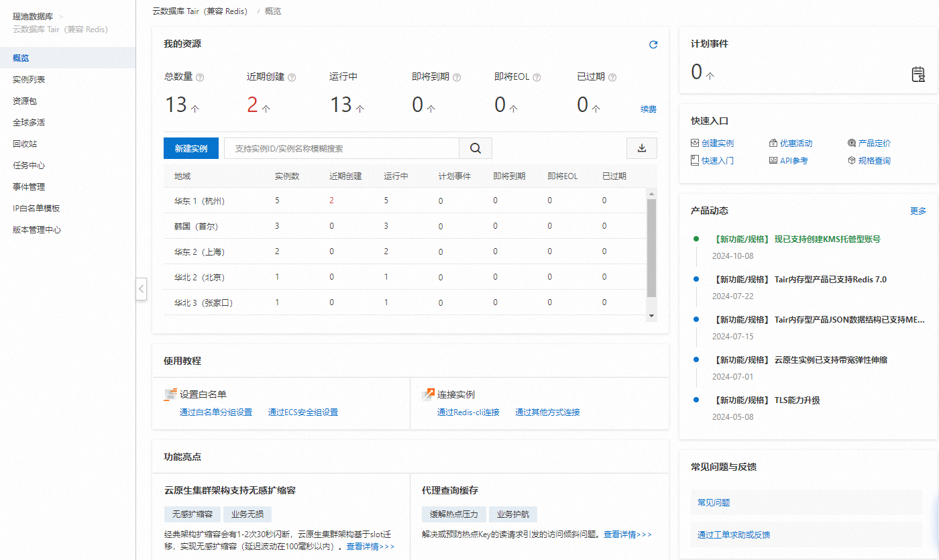Click the 产品定价 icon
Image resolution: width=939 pixels, height=560 pixels.
(x=852, y=143)
